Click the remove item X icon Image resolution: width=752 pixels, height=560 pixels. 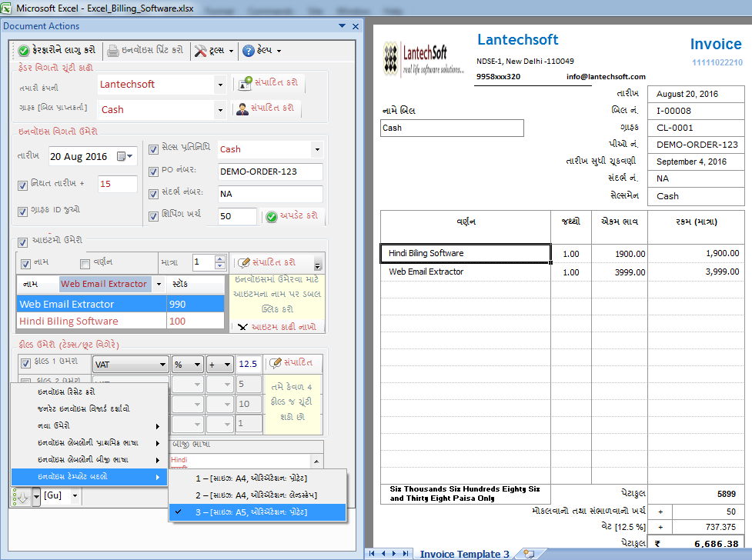(x=242, y=327)
